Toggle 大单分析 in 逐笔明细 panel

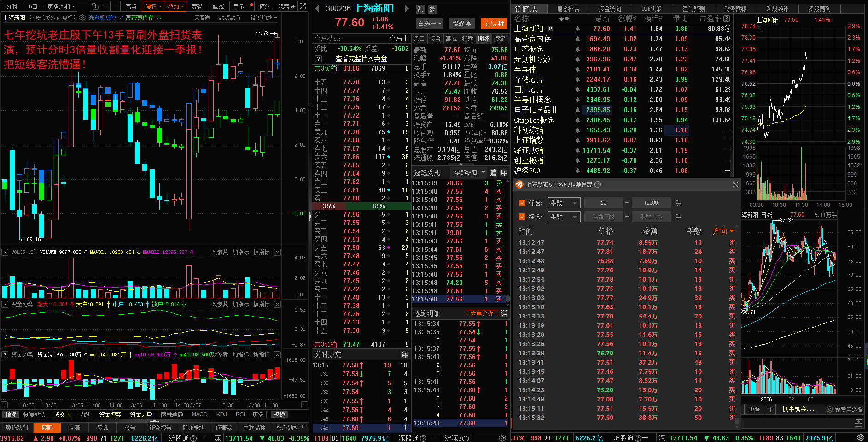[x=482, y=313]
